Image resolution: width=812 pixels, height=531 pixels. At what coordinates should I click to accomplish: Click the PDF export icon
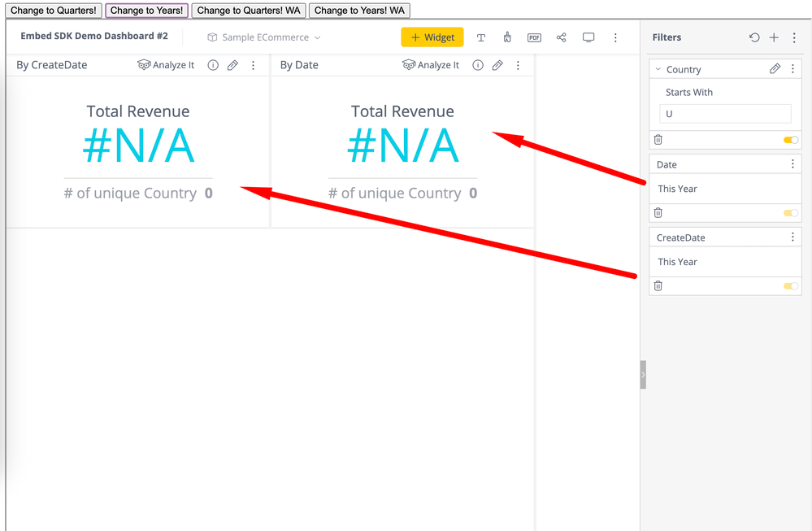click(534, 37)
